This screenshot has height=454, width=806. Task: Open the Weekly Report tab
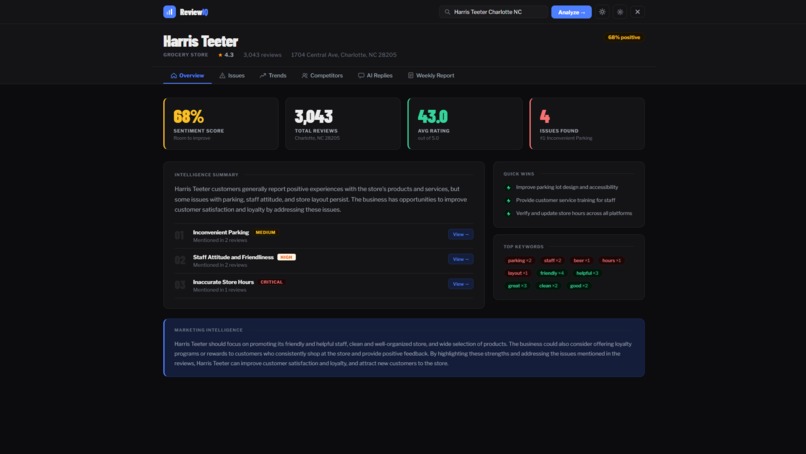coord(431,76)
